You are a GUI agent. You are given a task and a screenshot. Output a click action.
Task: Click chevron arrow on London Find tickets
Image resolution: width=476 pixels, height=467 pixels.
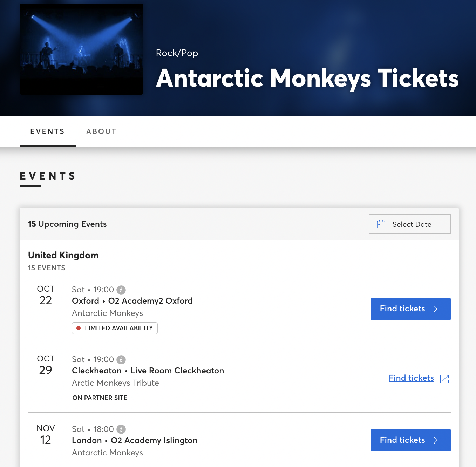[x=436, y=440]
